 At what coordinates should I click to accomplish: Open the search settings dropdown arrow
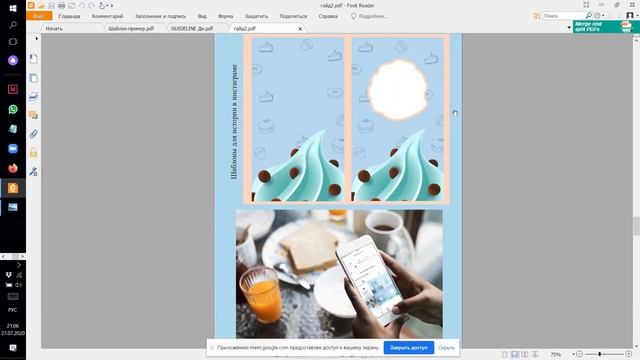click(x=603, y=16)
